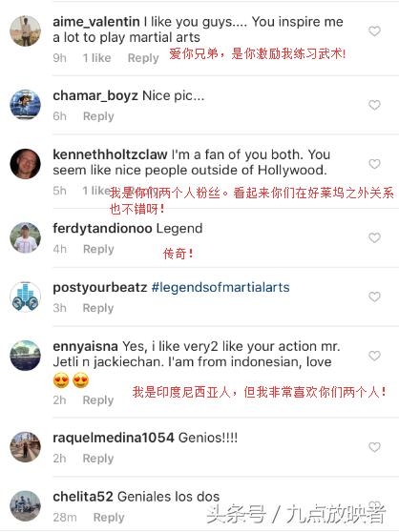Tap the heart next to ennyaisna's comment

374,356
